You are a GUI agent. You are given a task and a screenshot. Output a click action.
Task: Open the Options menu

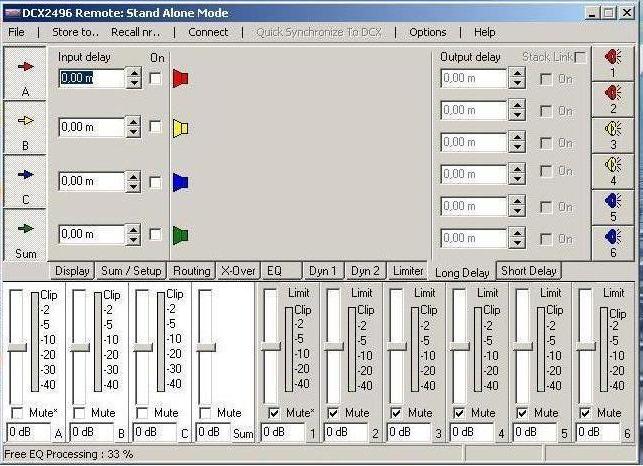(x=428, y=32)
